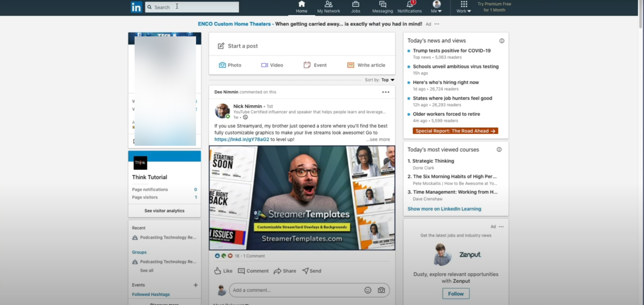The height and width of the screenshot is (305, 644).
Task: Open the 1 Comment link
Action: coord(254,256)
